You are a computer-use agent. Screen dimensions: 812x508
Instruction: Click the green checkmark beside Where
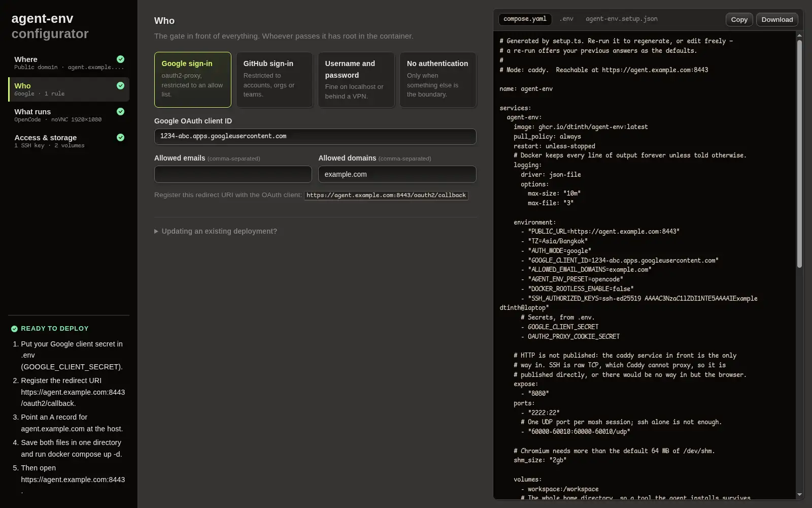tap(120, 59)
